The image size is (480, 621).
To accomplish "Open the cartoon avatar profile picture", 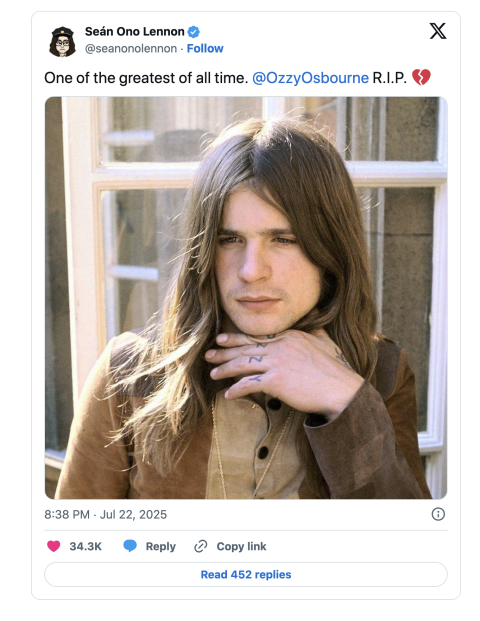I will coord(62,41).
